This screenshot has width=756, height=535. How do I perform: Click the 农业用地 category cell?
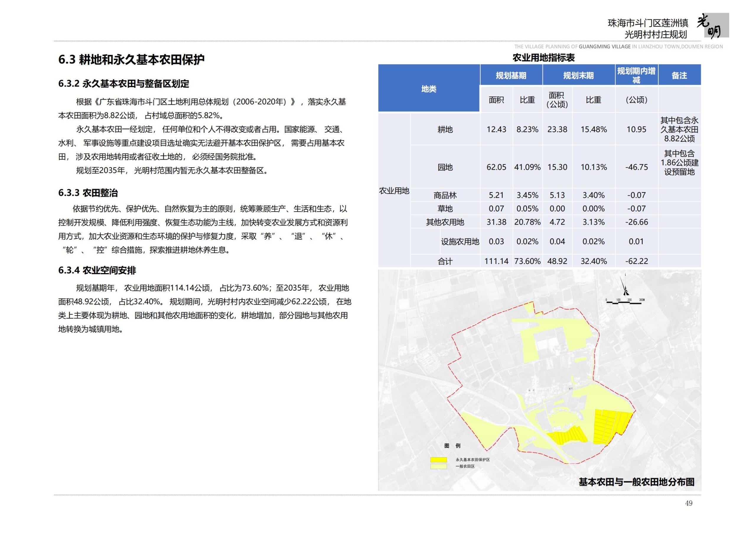pyautogui.click(x=394, y=191)
